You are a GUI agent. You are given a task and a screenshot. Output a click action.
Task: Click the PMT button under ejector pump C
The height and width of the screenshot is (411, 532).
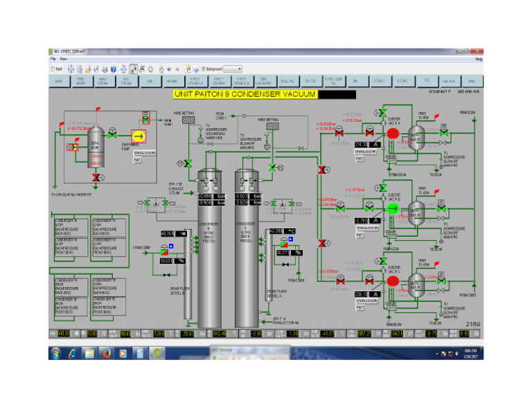pyautogui.click(x=360, y=308)
